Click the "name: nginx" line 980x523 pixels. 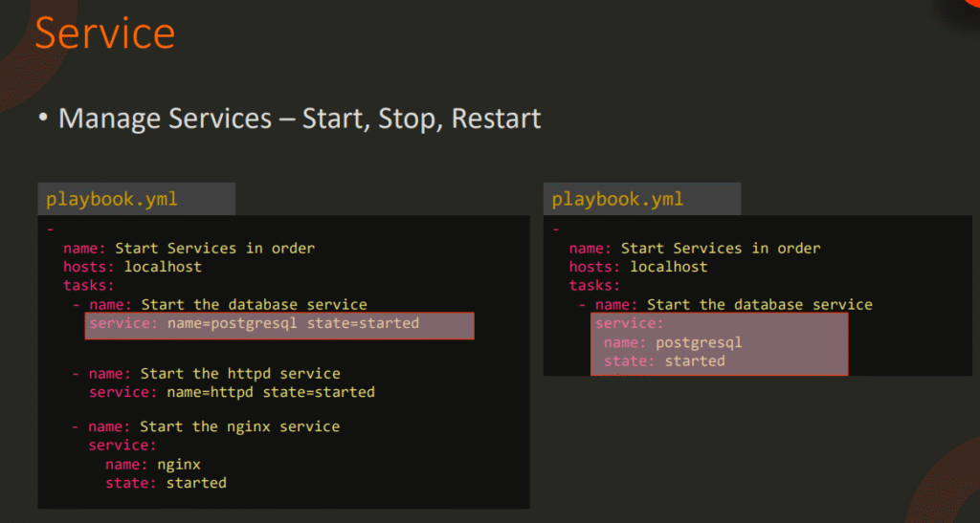pos(152,465)
